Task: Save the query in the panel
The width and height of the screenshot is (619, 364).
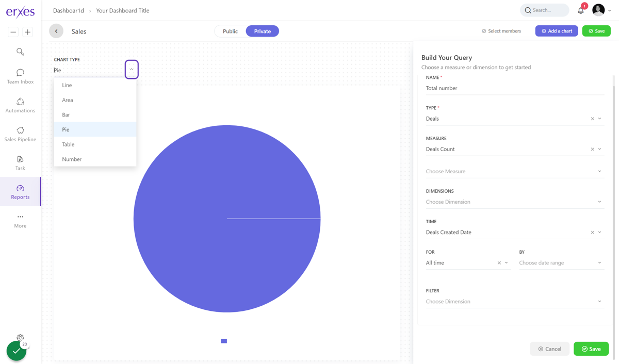Action: (x=591, y=349)
